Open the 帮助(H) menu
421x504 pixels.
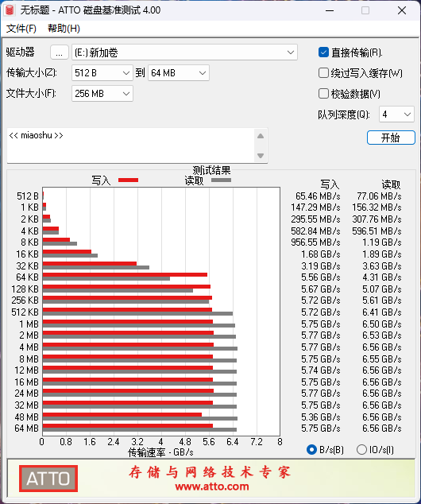[x=64, y=29]
